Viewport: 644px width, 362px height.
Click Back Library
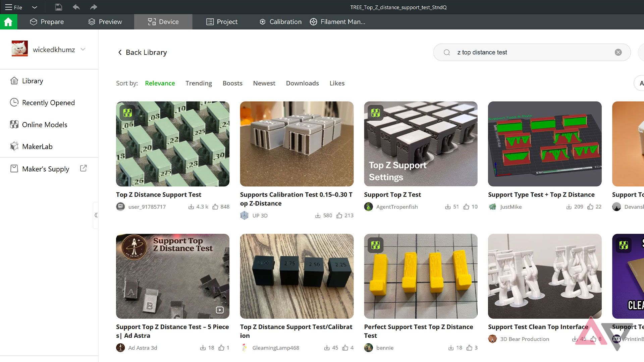coord(142,52)
